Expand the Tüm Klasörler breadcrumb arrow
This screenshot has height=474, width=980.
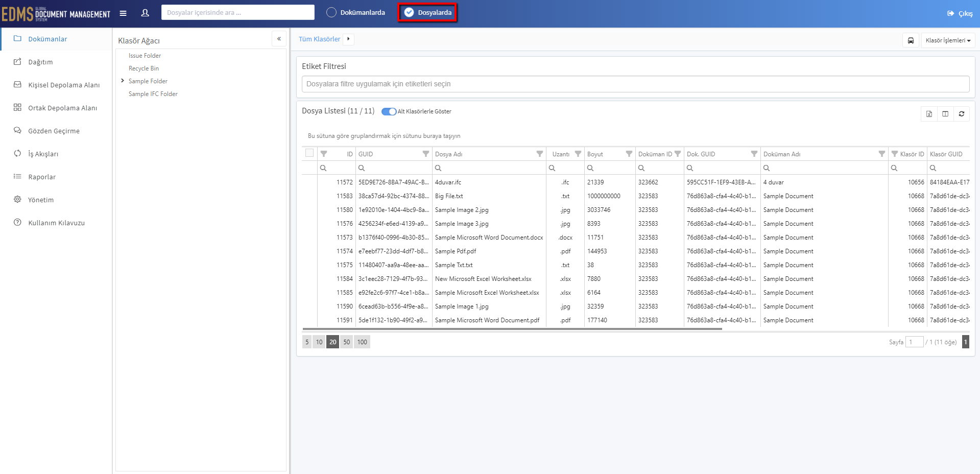tap(348, 39)
